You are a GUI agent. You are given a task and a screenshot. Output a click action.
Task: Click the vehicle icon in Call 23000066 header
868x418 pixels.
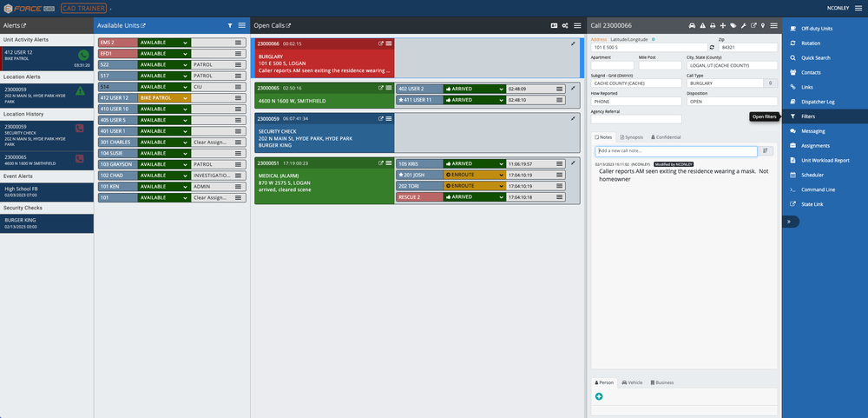coord(692,25)
